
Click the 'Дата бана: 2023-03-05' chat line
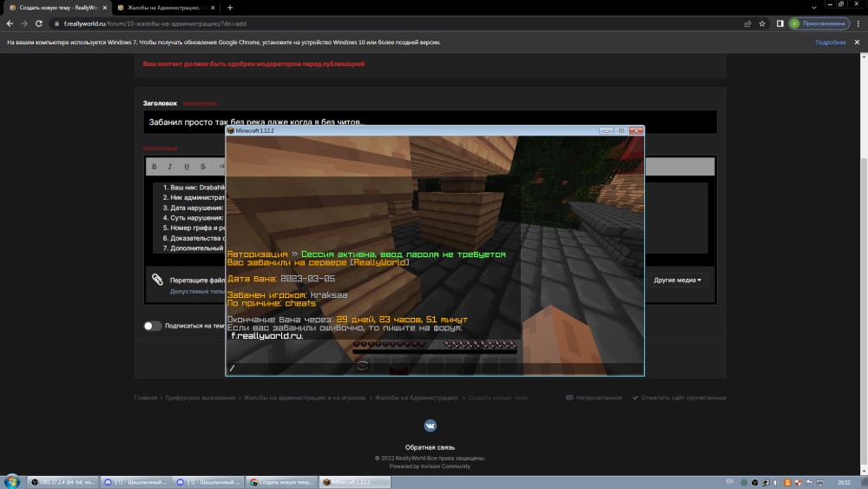coord(280,279)
